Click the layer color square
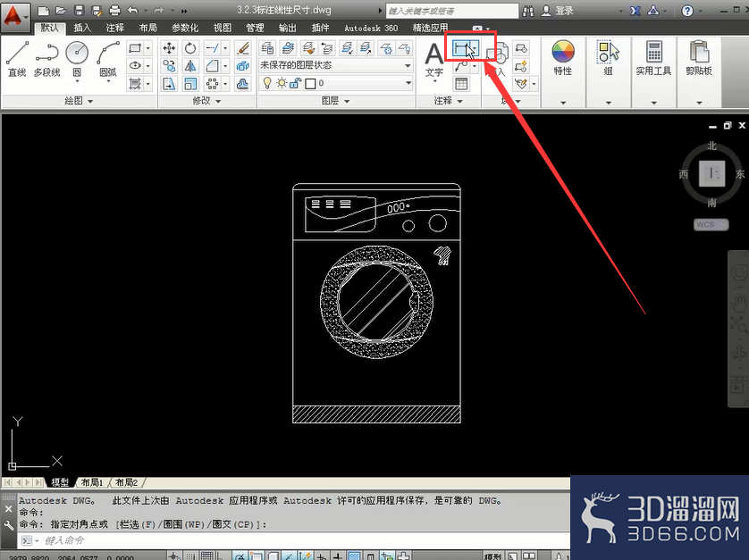 pos(310,84)
